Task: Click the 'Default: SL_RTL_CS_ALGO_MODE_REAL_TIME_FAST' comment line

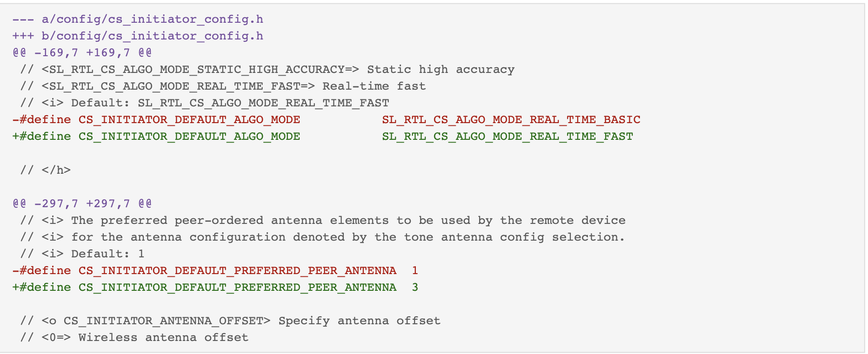Action: (x=205, y=103)
